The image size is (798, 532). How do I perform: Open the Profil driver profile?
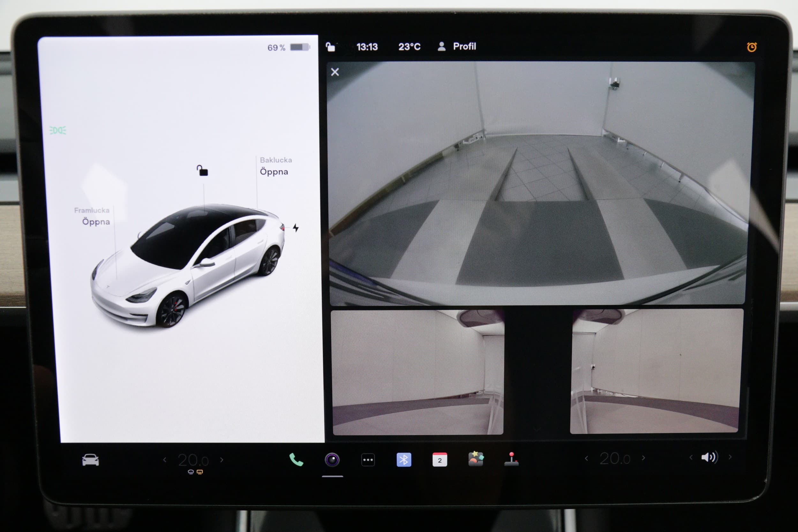(457, 46)
